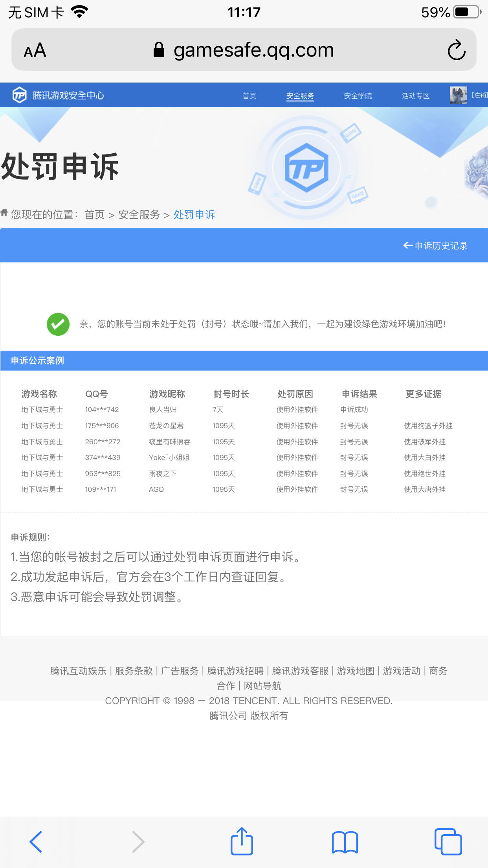The width and height of the screenshot is (488, 868).
Task: Tap QQ号 109***171 cell
Action: pyautogui.click(x=101, y=489)
